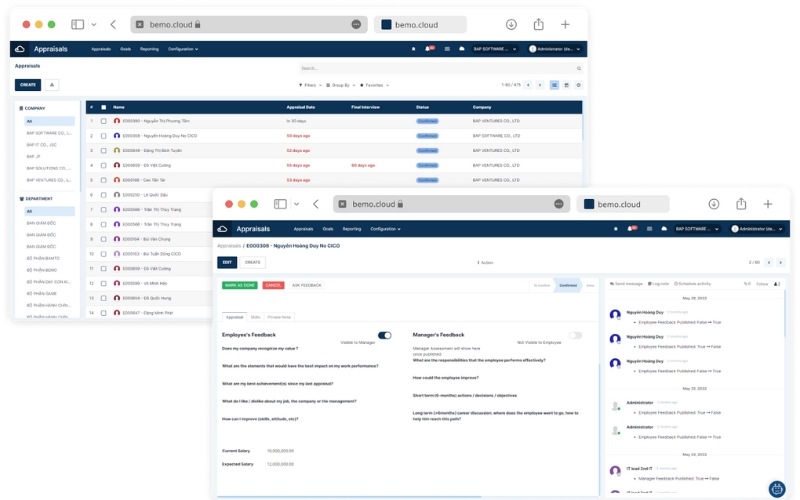This screenshot has width=800, height=500.
Task: Expand the Configuration menu in the back window
Action: point(183,49)
